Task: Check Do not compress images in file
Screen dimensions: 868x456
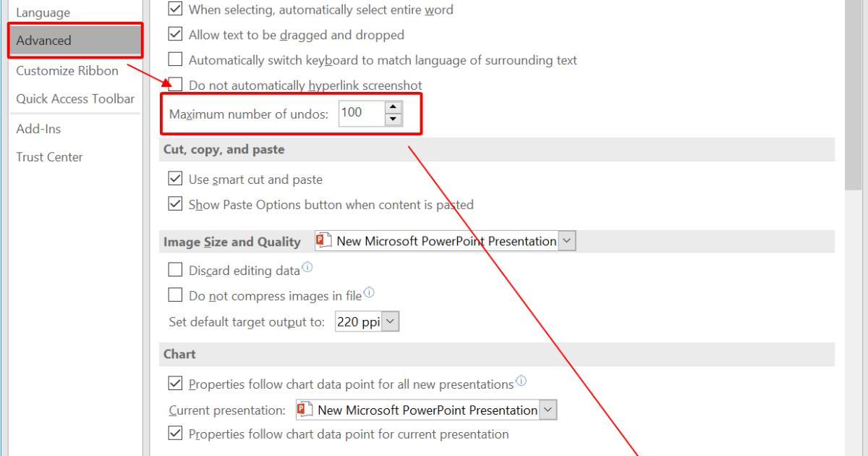Action: click(175, 295)
